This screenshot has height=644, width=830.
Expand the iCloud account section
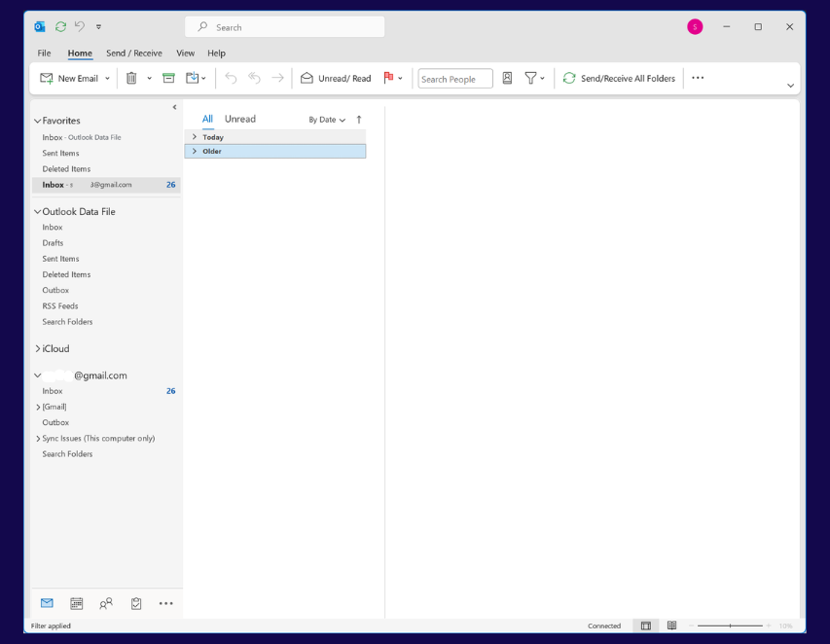[38, 348]
